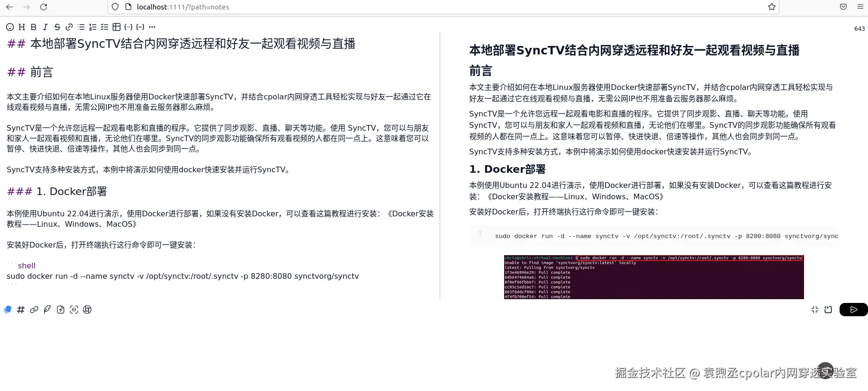The height and width of the screenshot is (391, 868).
Task: Open the emoji picker in editor toolbar
Action: 10,27
